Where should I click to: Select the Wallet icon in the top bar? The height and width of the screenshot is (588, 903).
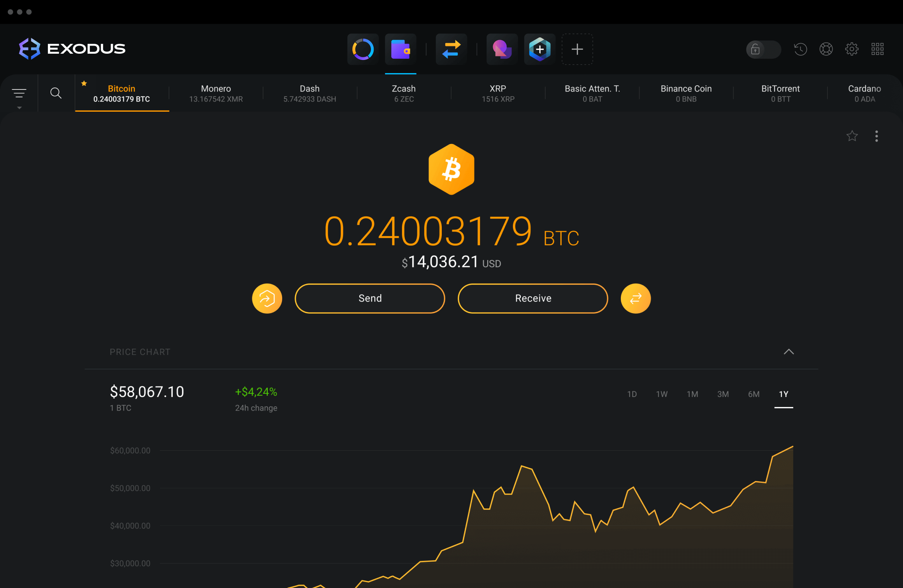coord(401,49)
